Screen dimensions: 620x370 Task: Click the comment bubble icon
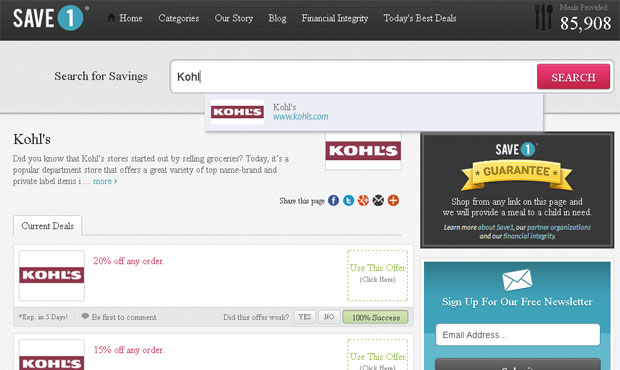[85, 316]
